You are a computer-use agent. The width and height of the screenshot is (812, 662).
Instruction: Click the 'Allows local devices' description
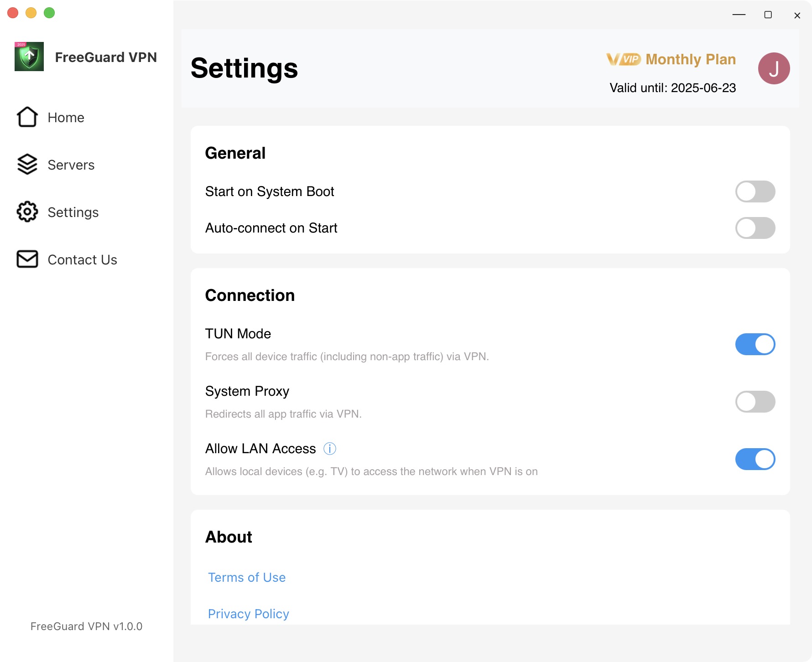pos(371,471)
